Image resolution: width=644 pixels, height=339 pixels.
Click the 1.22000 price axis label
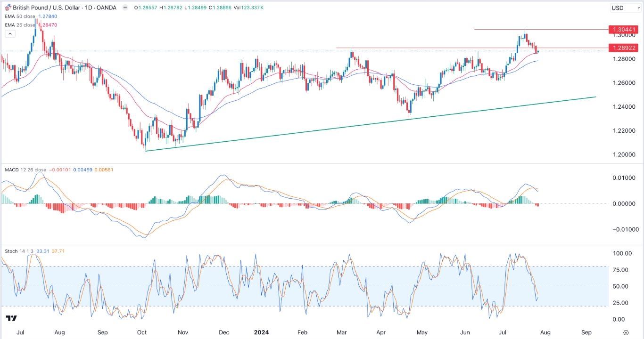pyautogui.click(x=624, y=130)
